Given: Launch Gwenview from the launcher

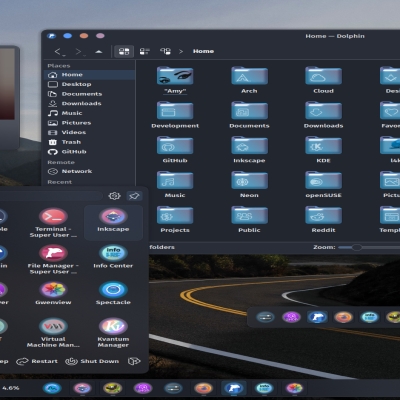Looking at the screenshot, I should tap(53, 293).
